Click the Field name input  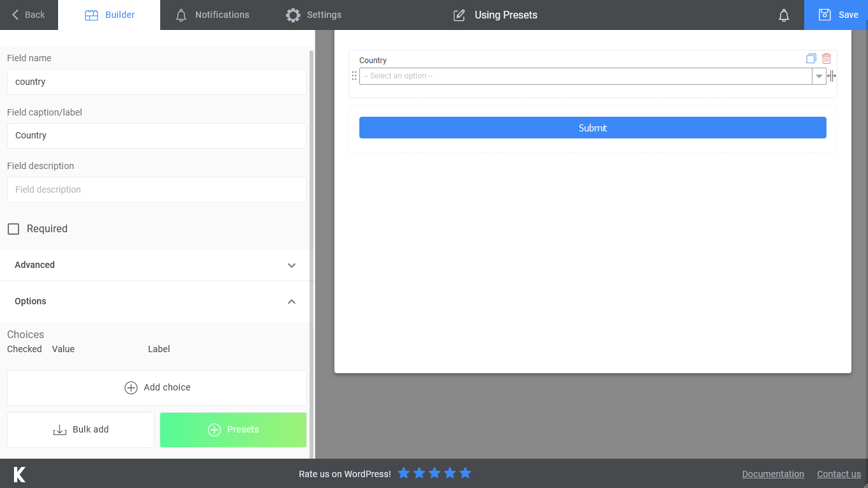point(157,82)
